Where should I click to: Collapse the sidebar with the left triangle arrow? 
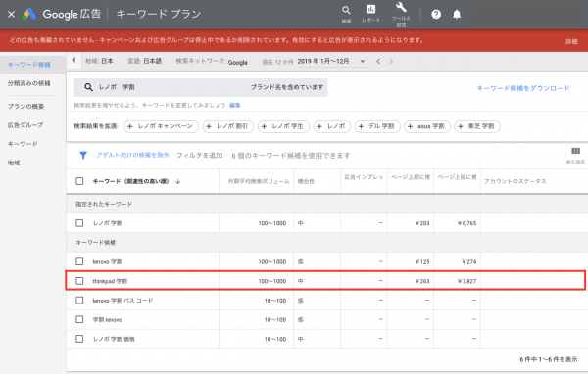click(73, 60)
